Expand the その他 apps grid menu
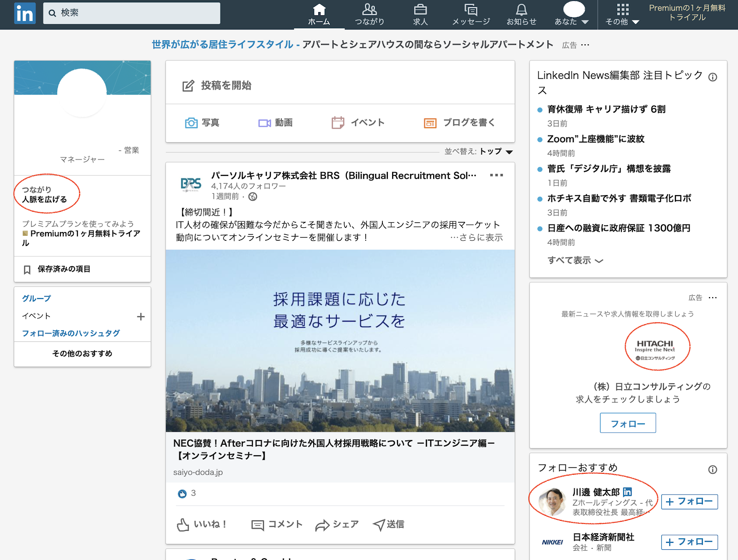Image resolution: width=738 pixels, height=560 pixels. click(622, 15)
